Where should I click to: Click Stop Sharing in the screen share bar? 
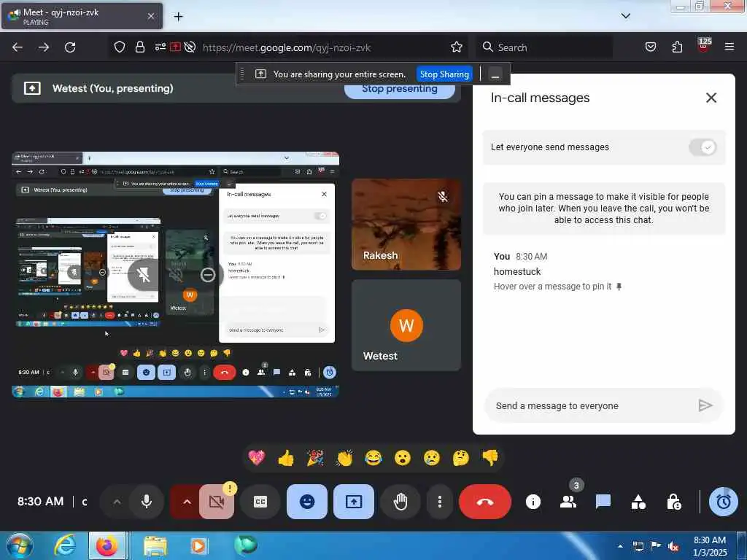point(444,74)
